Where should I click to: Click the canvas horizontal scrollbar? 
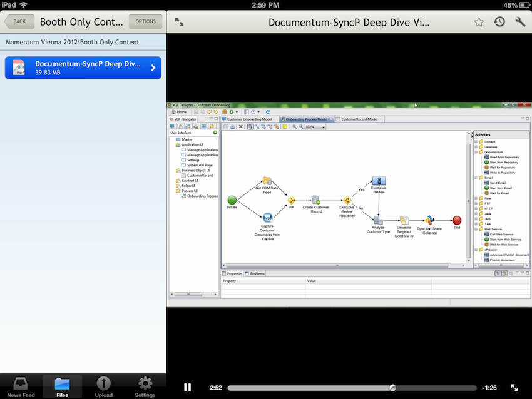[x=337, y=266]
